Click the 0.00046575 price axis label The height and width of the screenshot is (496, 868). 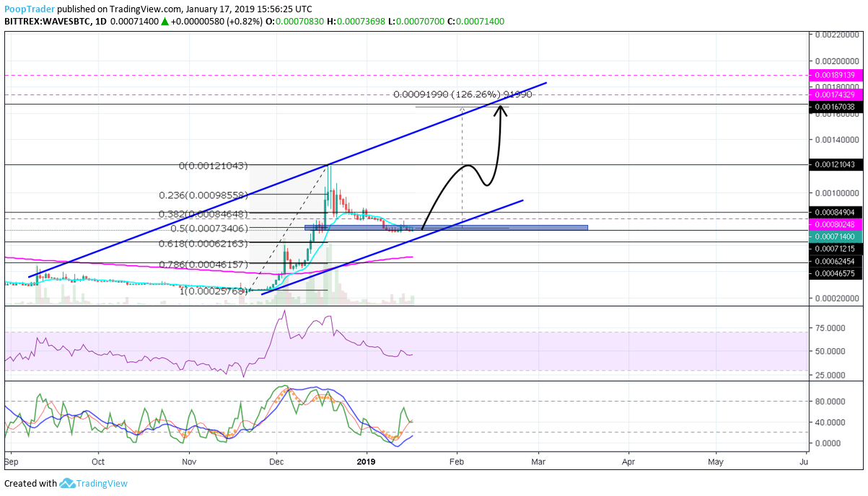click(834, 273)
